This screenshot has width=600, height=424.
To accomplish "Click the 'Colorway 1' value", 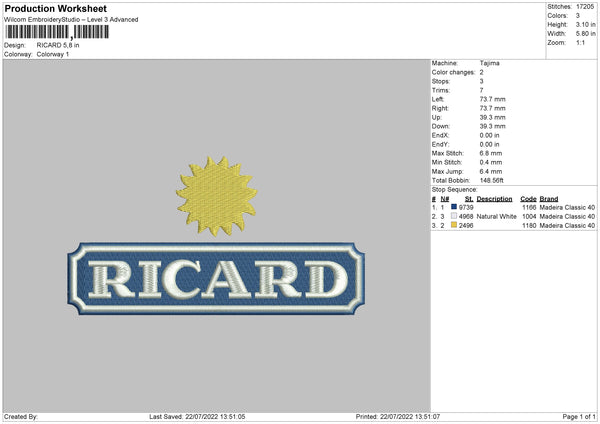I will point(53,54).
